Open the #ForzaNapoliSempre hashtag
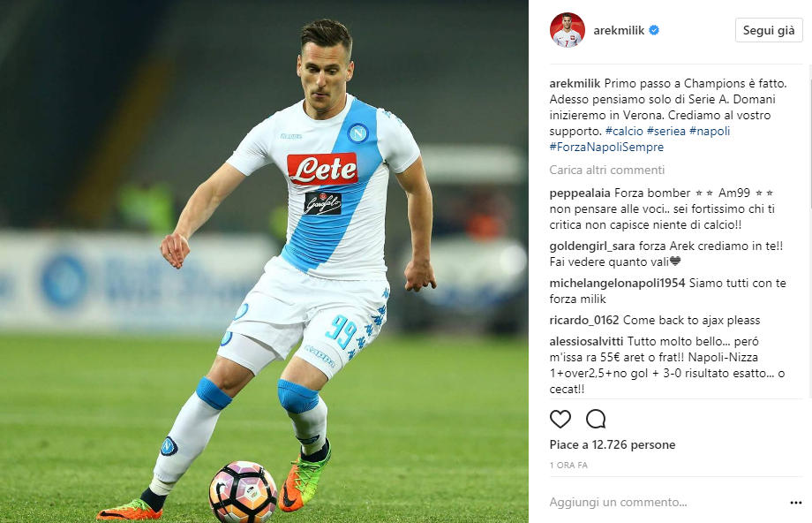The height and width of the screenshot is (523, 812). click(x=606, y=148)
